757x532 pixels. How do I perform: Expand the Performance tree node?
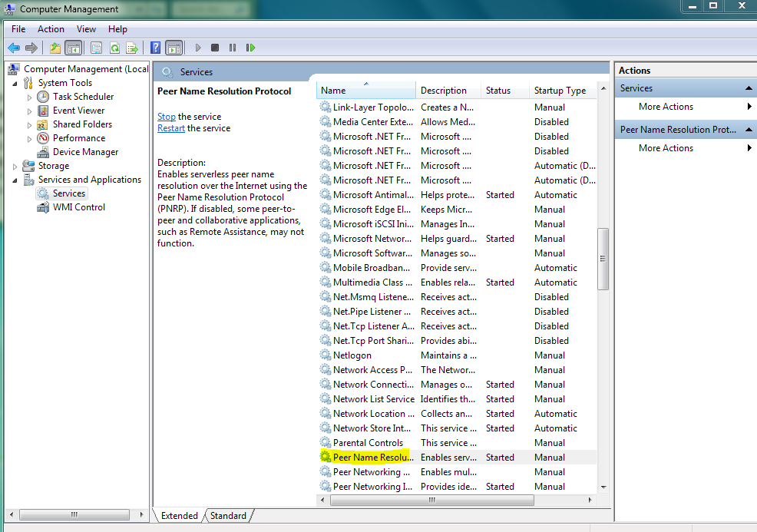(29, 139)
